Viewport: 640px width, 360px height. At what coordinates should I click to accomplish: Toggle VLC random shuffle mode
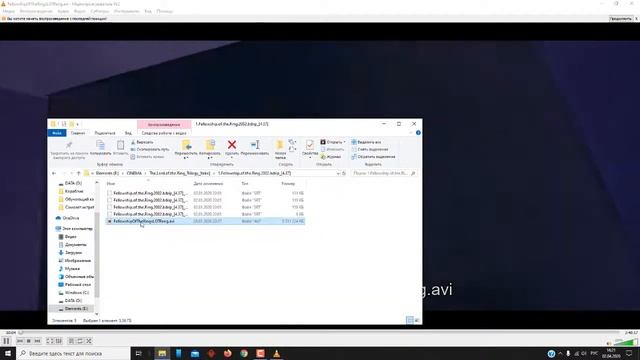[x=89, y=341]
